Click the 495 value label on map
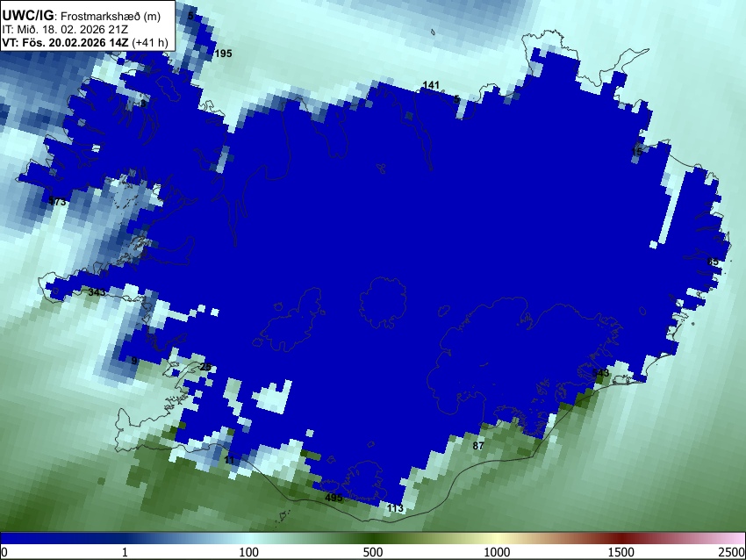 click(x=334, y=498)
